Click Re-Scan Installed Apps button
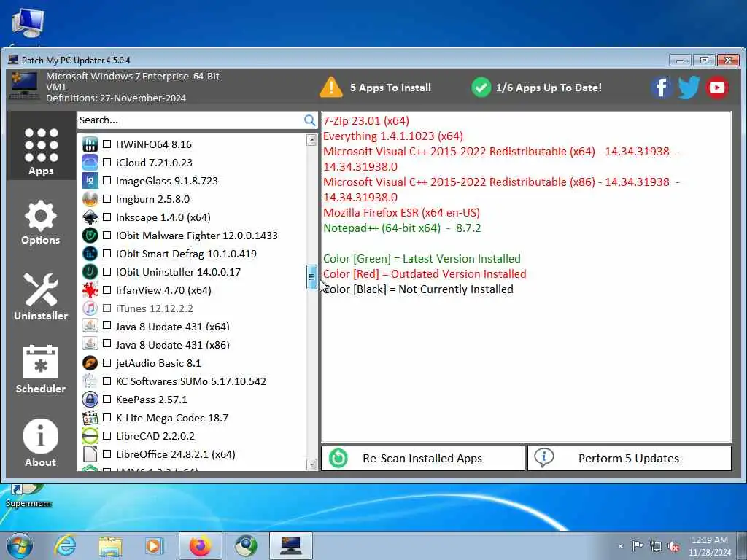 click(423, 458)
